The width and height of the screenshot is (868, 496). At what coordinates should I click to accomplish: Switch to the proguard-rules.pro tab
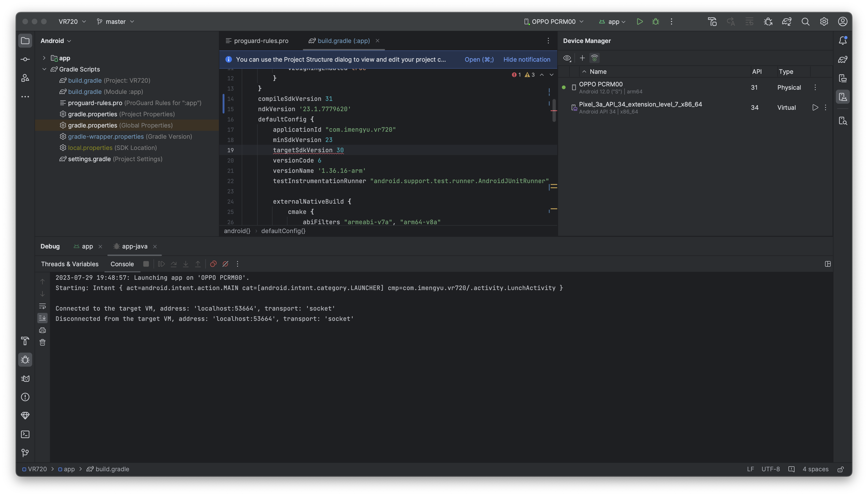coord(261,41)
